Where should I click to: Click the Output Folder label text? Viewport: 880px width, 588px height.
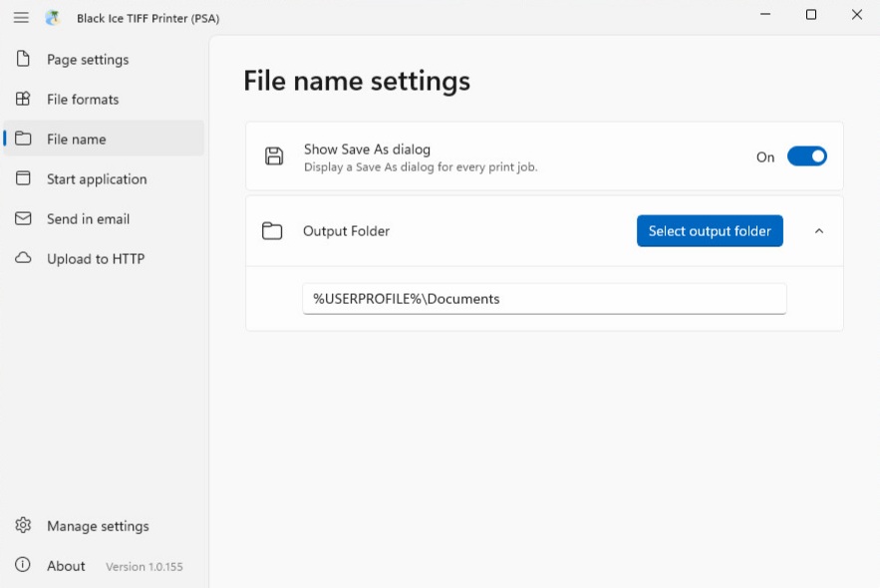pyautogui.click(x=346, y=231)
